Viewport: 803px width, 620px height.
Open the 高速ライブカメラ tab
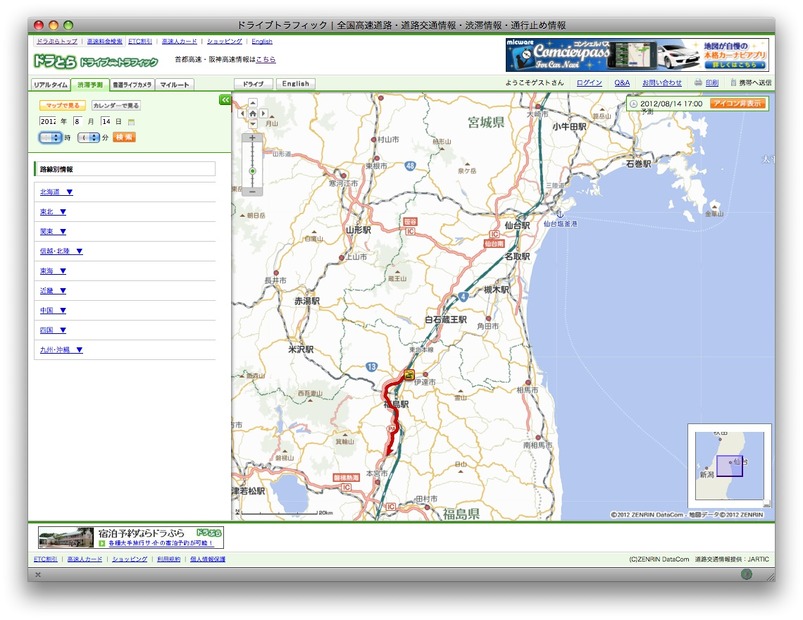tap(132, 85)
